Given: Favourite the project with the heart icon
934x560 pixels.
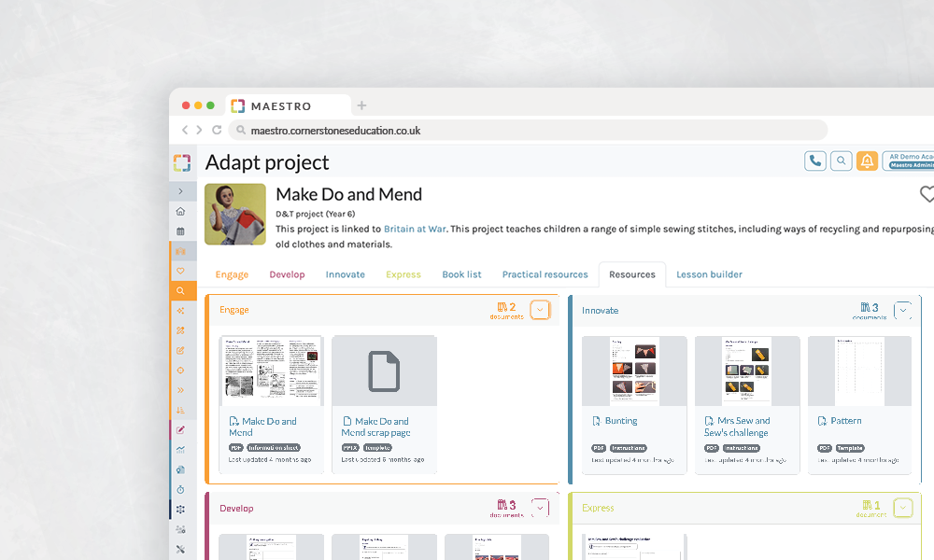Looking at the screenshot, I should pyautogui.click(x=927, y=194).
